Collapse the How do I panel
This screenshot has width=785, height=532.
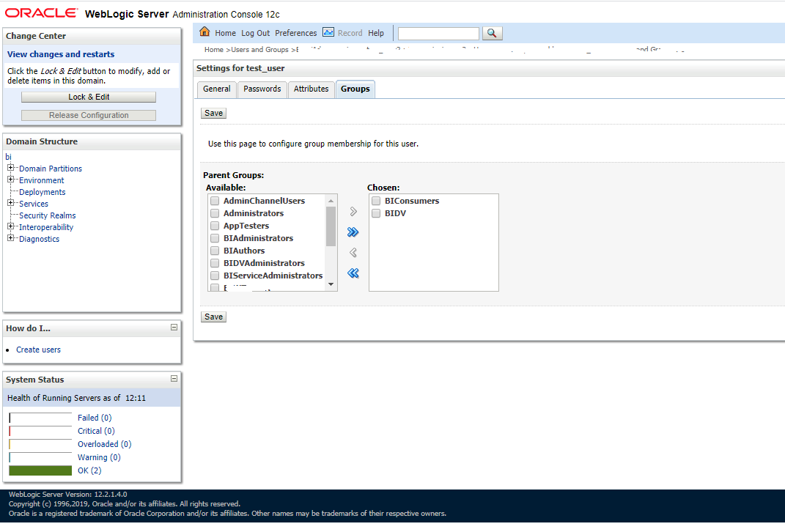click(x=174, y=328)
